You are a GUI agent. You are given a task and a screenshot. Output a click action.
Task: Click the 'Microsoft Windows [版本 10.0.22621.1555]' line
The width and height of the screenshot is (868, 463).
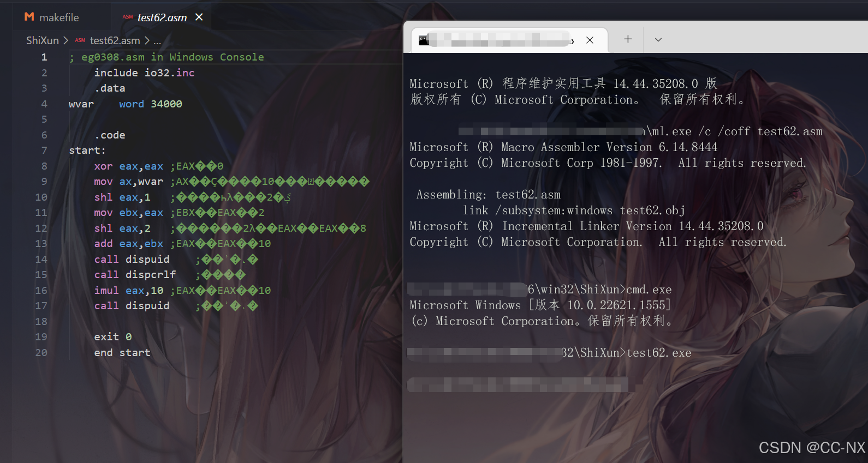540,305
